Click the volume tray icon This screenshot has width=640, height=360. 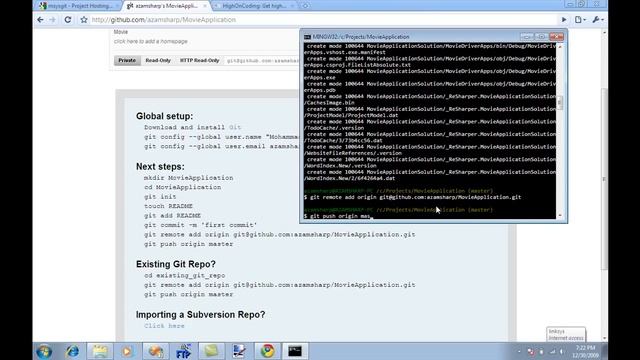click(x=562, y=351)
